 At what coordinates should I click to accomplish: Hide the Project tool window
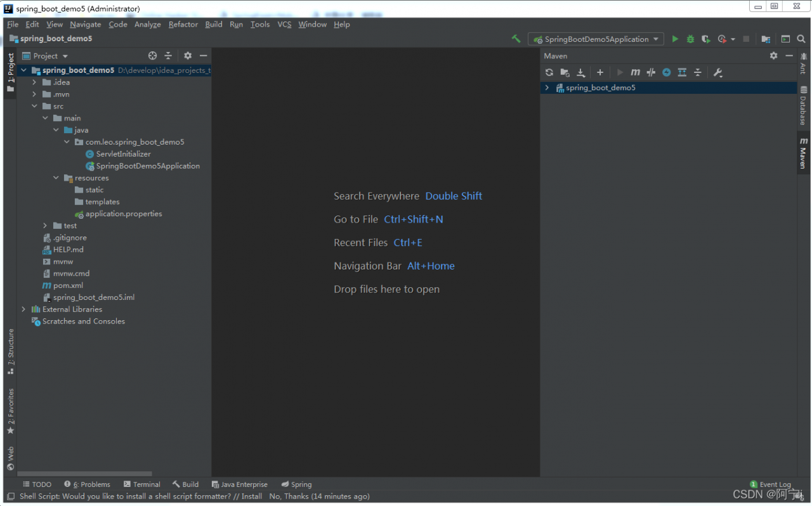pos(203,56)
